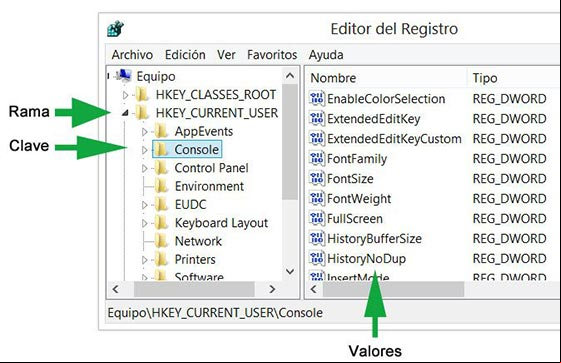
Task: Select the Control Panel key label
Action: tap(211, 168)
